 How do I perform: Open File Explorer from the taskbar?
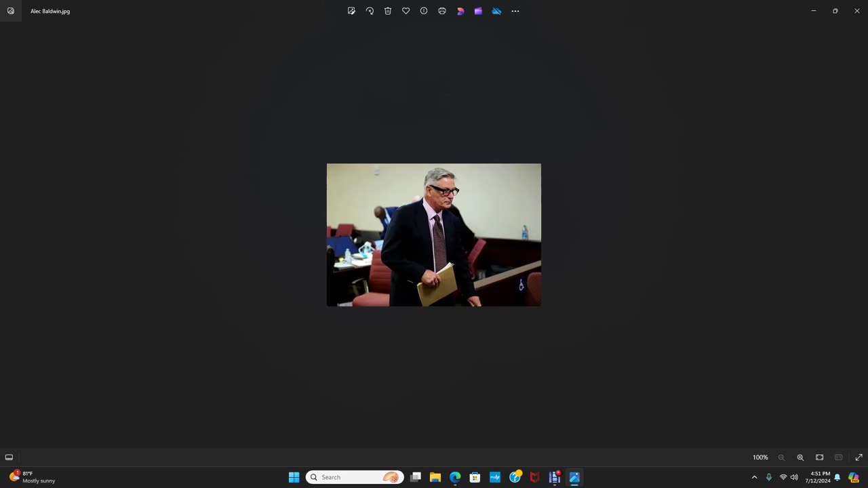coord(435,477)
